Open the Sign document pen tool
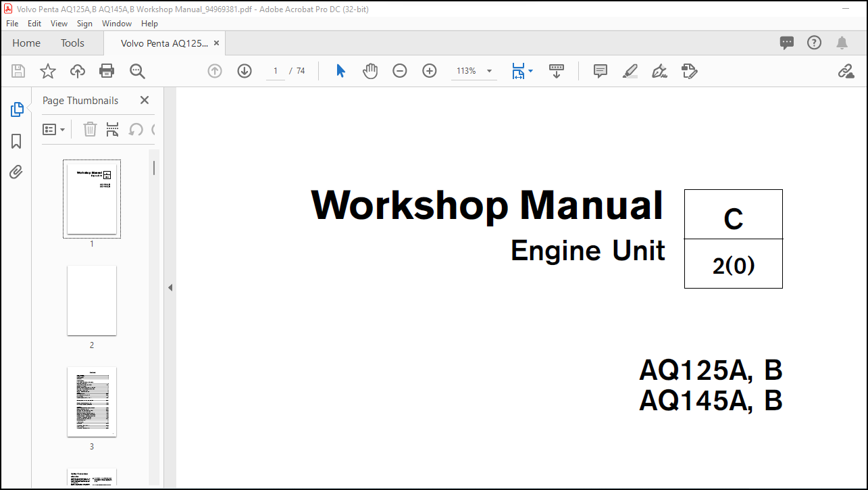The width and height of the screenshot is (868, 490). pyautogui.click(x=660, y=71)
